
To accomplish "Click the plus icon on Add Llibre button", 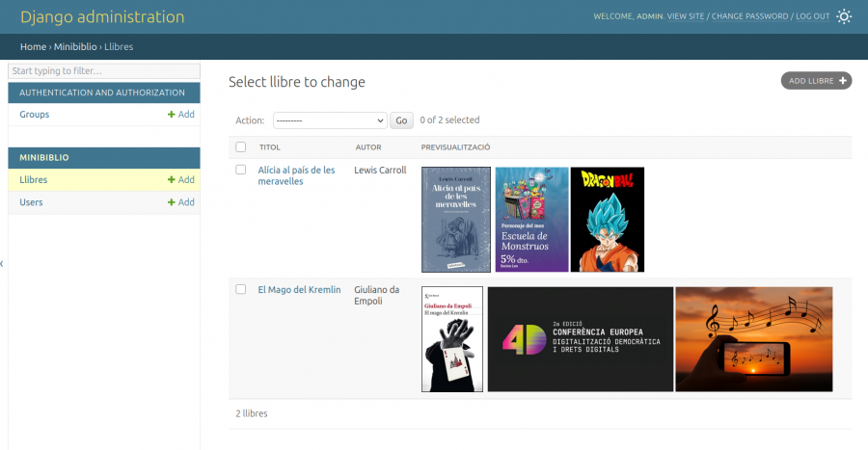I will (843, 81).
